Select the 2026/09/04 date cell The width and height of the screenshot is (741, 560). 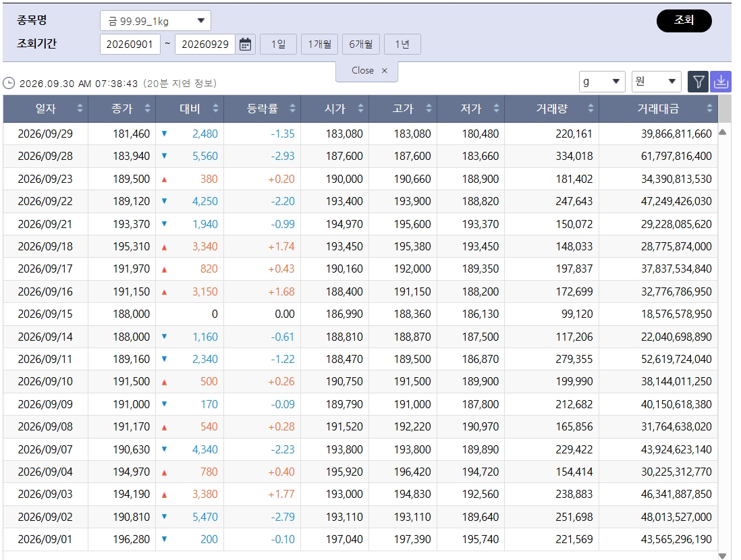[45, 472]
